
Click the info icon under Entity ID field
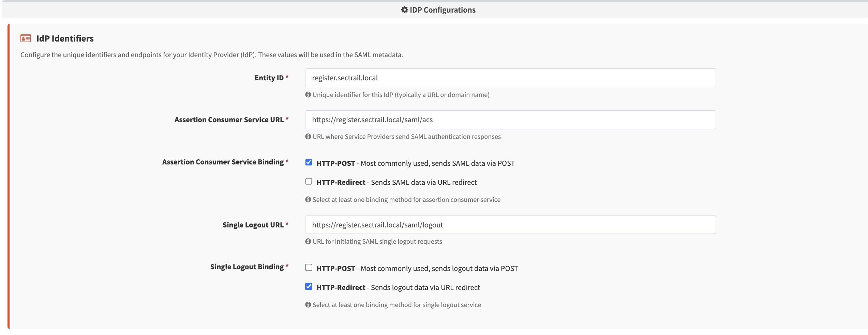[308, 95]
